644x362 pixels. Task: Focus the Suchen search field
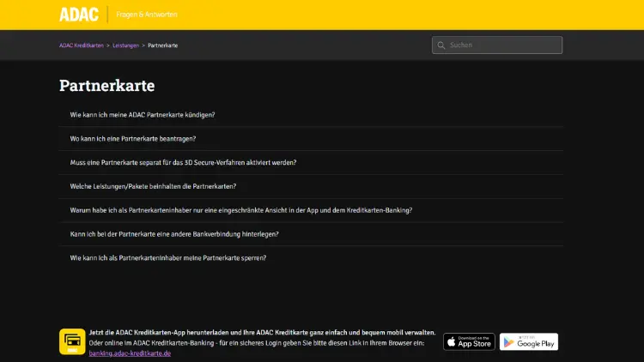(497, 45)
